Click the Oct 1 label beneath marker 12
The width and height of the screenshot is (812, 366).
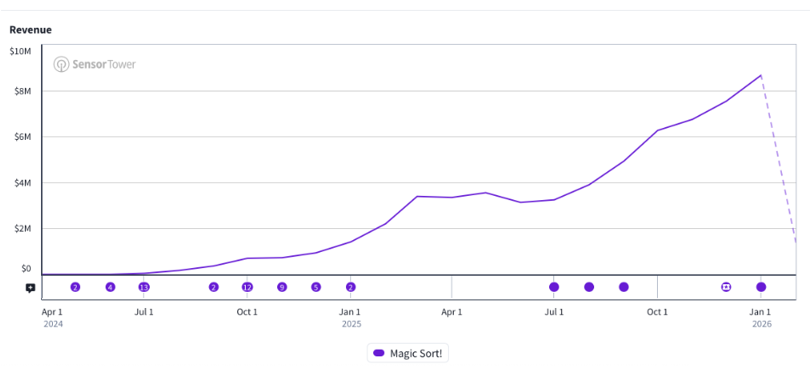[248, 312]
